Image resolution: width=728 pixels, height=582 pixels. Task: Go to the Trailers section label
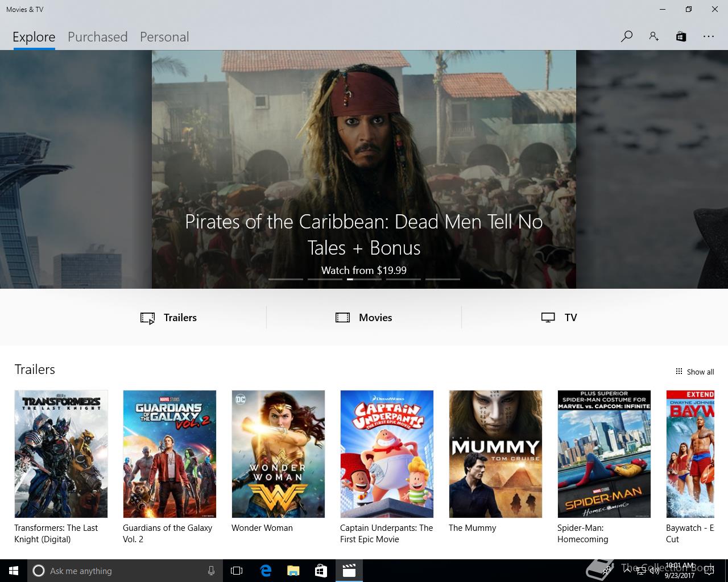click(x=180, y=318)
